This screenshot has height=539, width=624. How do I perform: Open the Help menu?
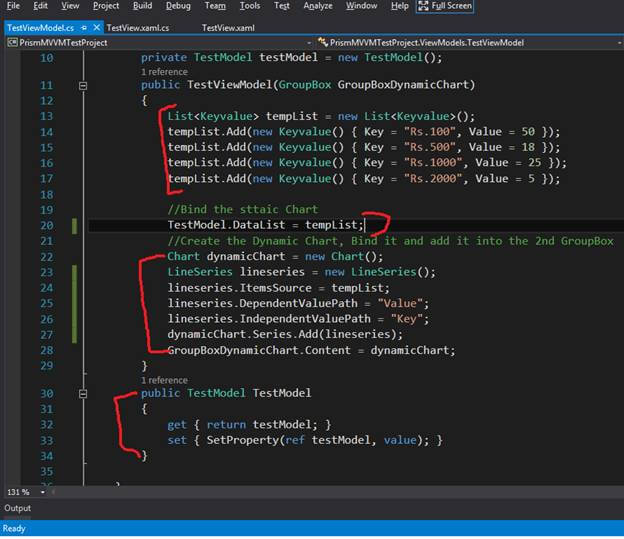400,6
